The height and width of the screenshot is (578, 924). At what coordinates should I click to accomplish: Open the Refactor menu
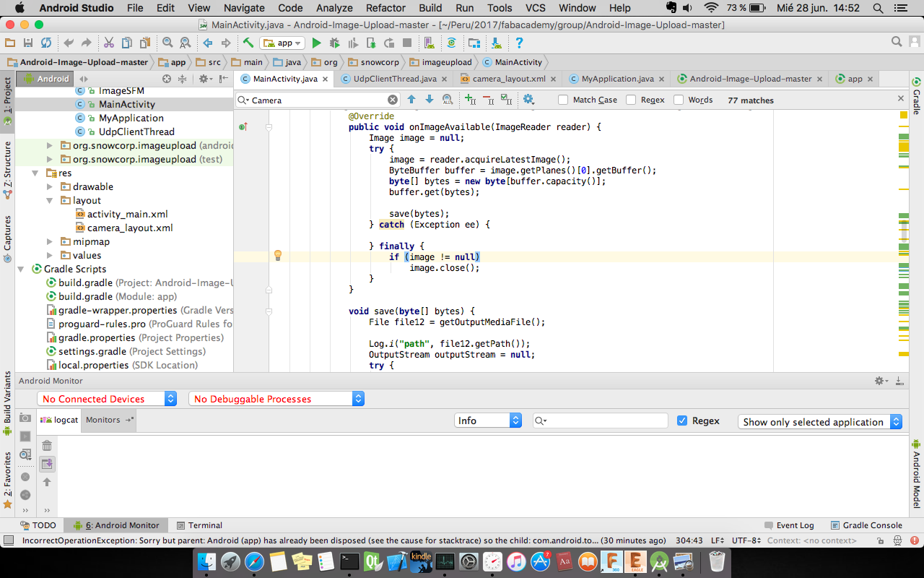tap(385, 8)
